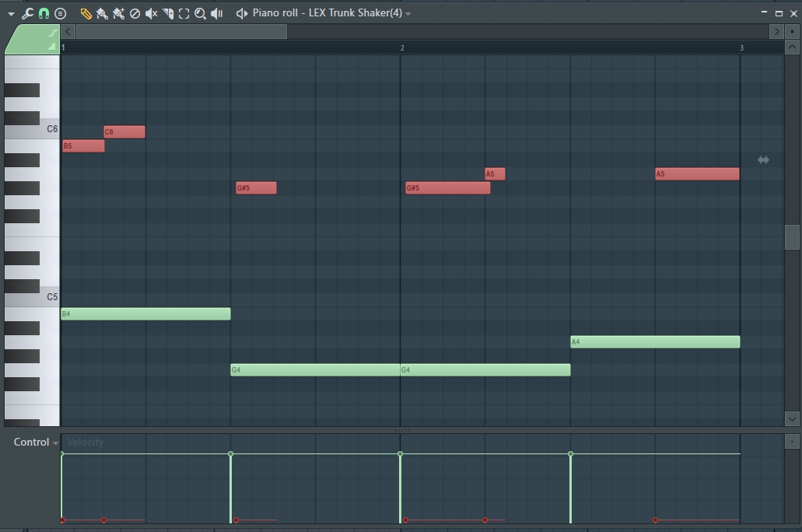The image size is (802, 532).
Task: Select the Zoom magnifier tool
Action: click(x=200, y=13)
